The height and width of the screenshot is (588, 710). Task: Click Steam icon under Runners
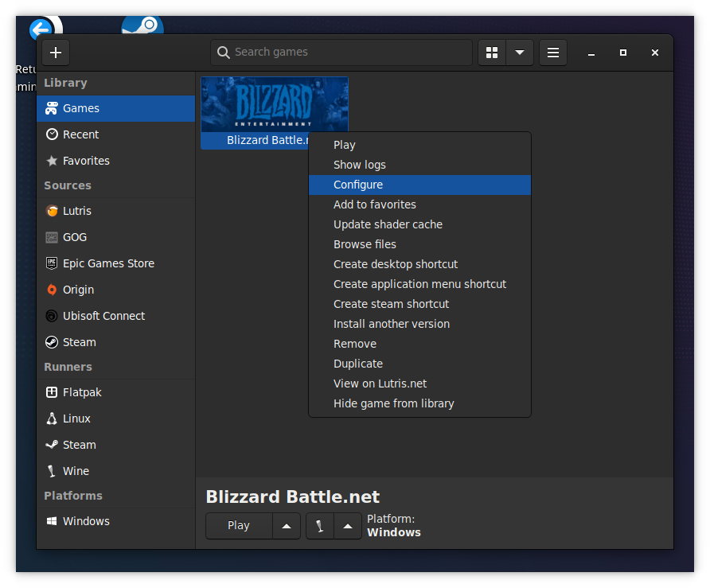pyautogui.click(x=52, y=445)
